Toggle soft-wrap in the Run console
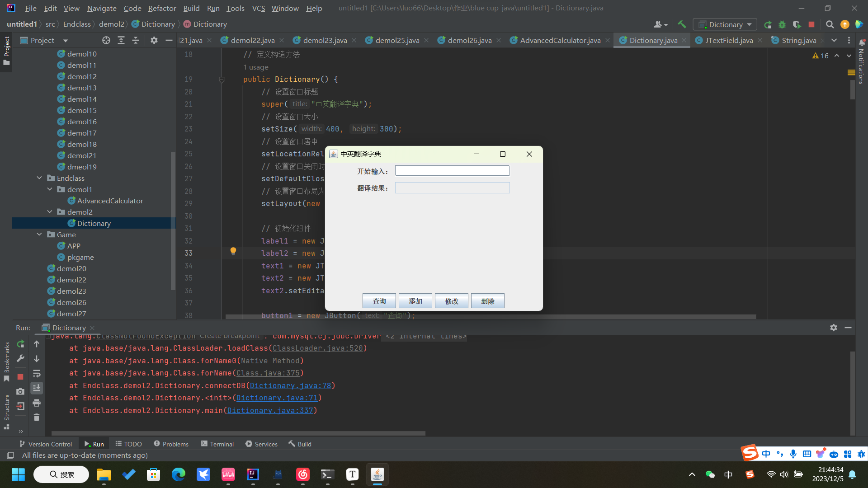 tap(37, 374)
